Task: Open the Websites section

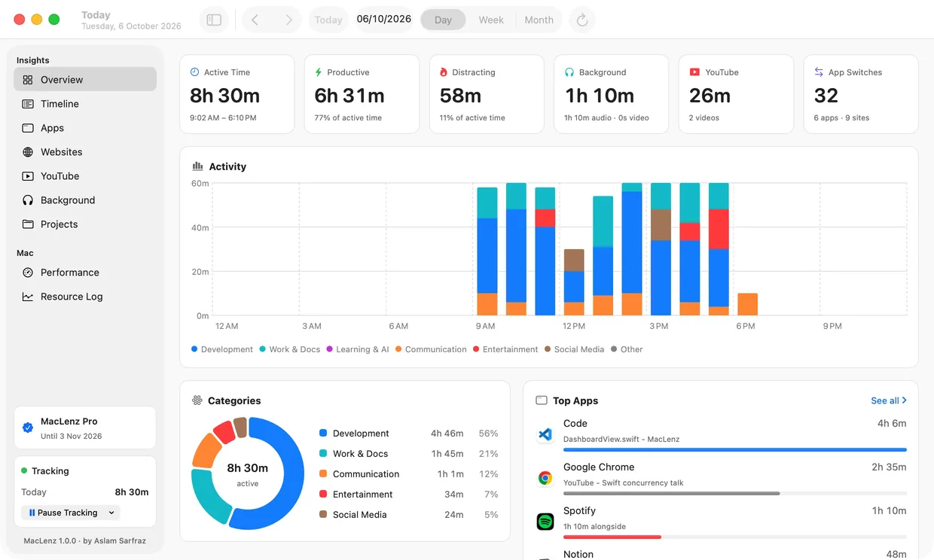Action: pos(85,152)
